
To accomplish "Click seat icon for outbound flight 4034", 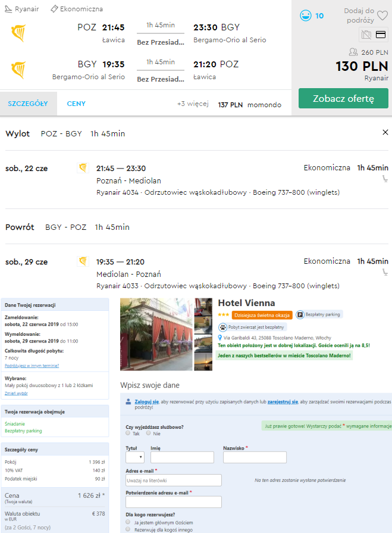I will coord(385,179).
